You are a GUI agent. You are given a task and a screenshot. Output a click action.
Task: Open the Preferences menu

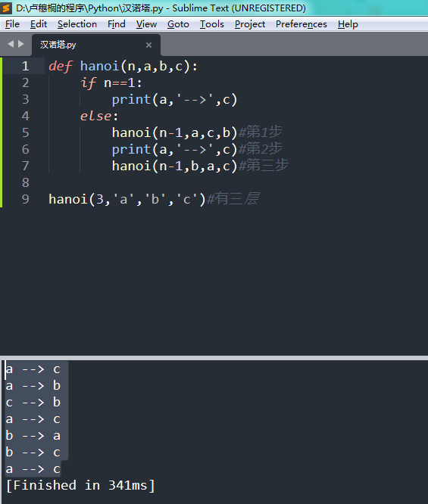(x=301, y=24)
